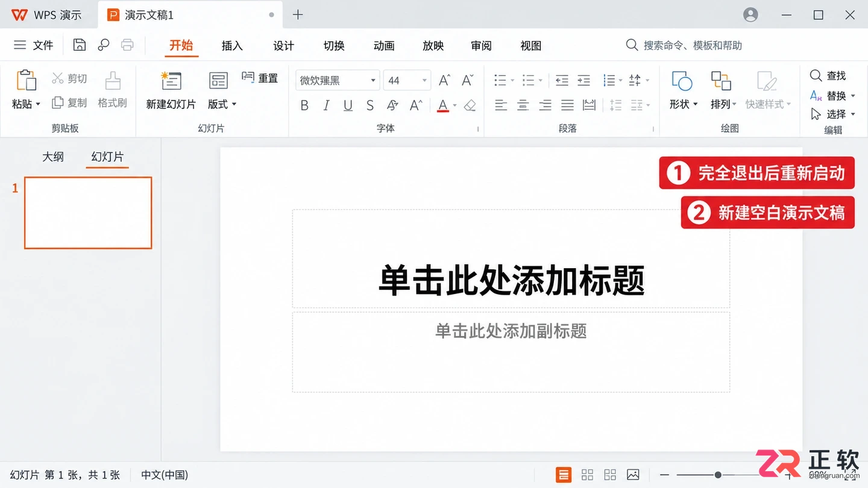The width and height of the screenshot is (868, 488).
Task: Switch to the 放映 ribbon tab
Action: pos(433,46)
